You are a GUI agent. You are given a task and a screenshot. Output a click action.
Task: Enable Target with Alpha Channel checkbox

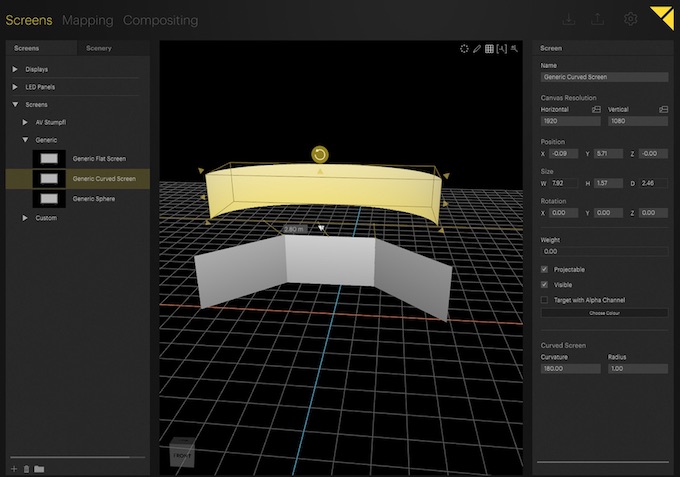point(544,299)
